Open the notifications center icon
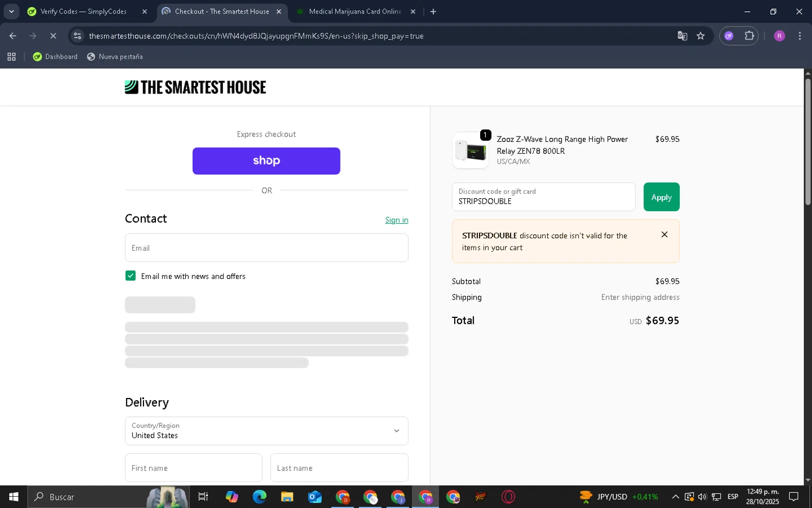The image size is (812, 508). coord(794,497)
